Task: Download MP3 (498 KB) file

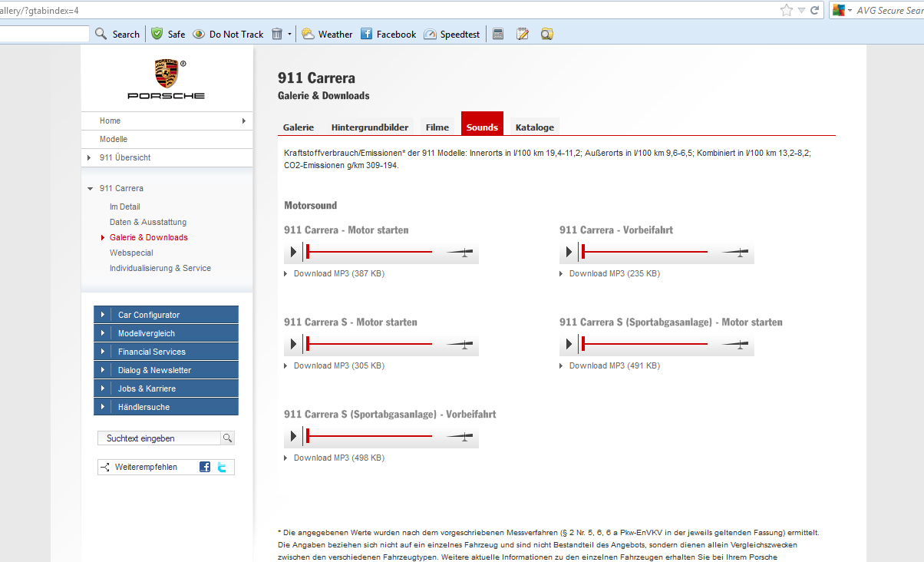Action: 339,458
